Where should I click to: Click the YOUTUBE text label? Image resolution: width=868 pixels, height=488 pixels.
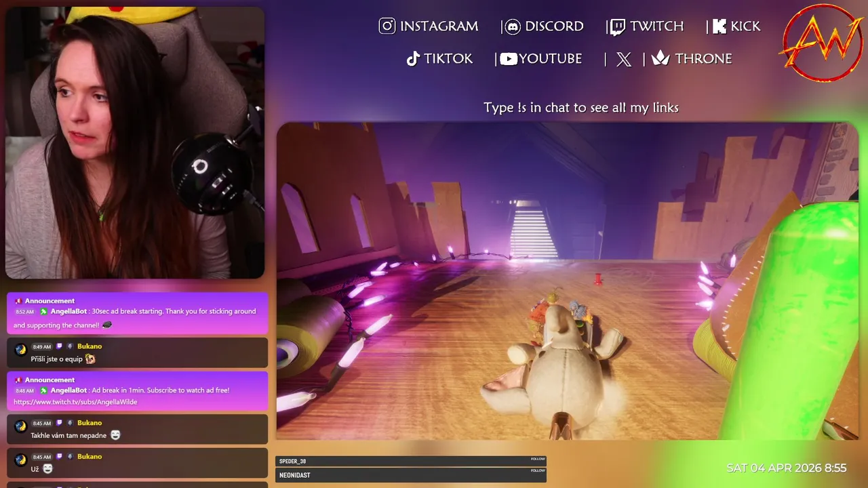coord(551,59)
